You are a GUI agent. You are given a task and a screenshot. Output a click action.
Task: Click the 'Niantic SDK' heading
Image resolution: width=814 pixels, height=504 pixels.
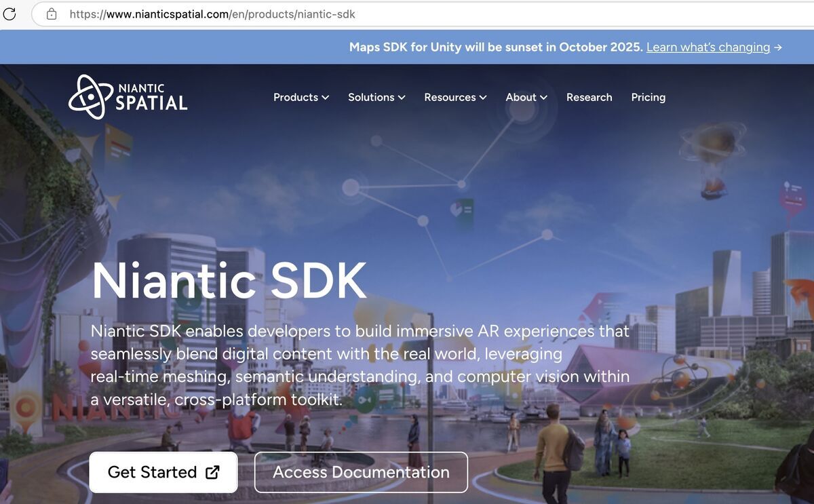click(x=229, y=280)
